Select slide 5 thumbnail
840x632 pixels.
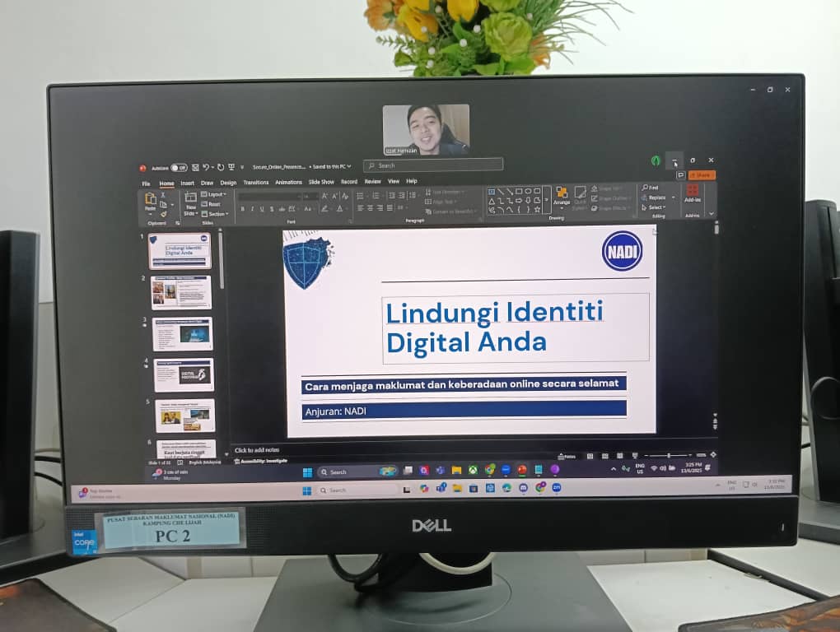click(x=184, y=416)
